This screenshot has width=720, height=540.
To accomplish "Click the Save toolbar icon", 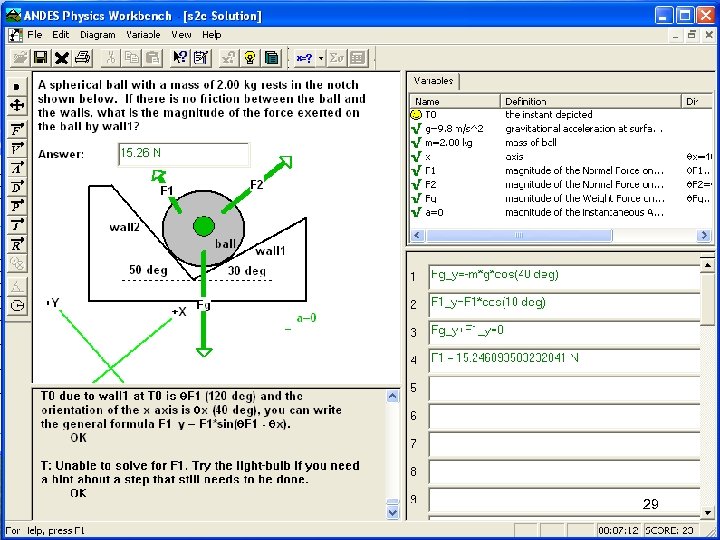I will pos(40,57).
